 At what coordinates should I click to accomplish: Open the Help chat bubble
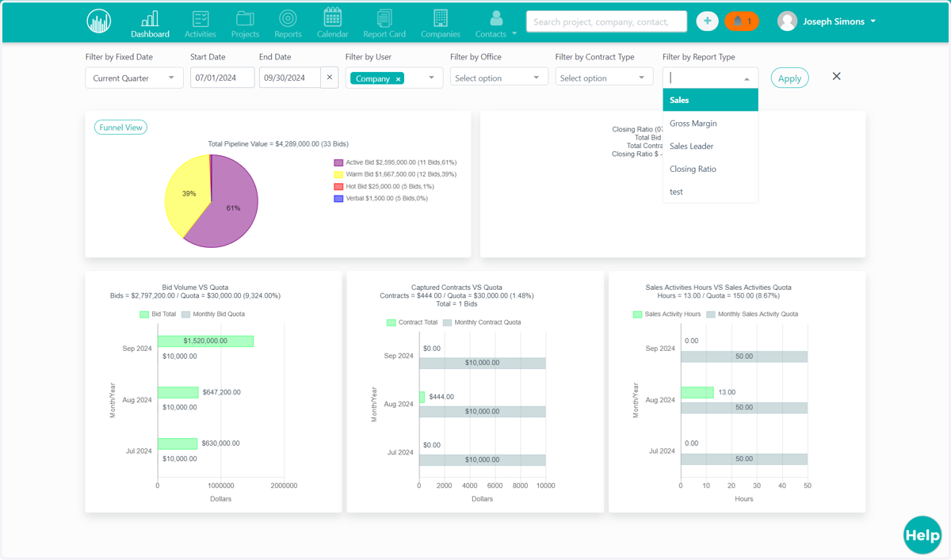click(x=922, y=535)
